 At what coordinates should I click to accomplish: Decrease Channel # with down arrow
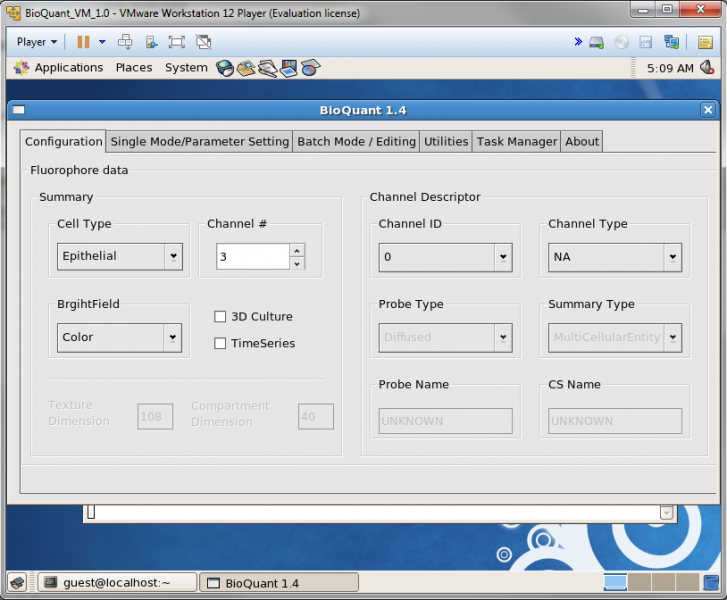click(x=297, y=263)
